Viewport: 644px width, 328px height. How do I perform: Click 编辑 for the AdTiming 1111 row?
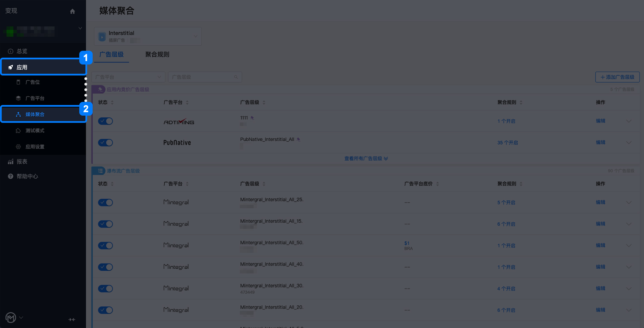click(x=600, y=121)
